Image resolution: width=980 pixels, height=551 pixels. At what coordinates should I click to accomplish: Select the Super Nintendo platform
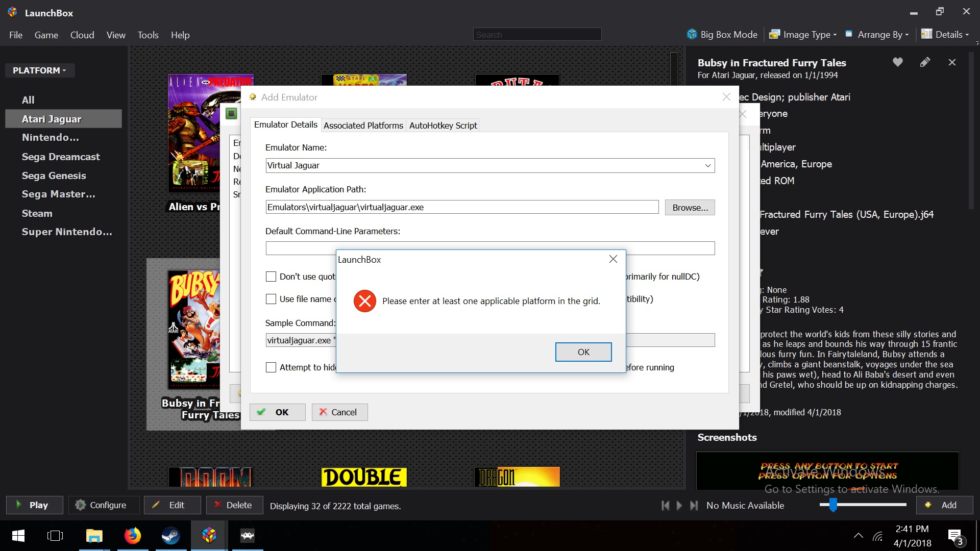(x=67, y=232)
